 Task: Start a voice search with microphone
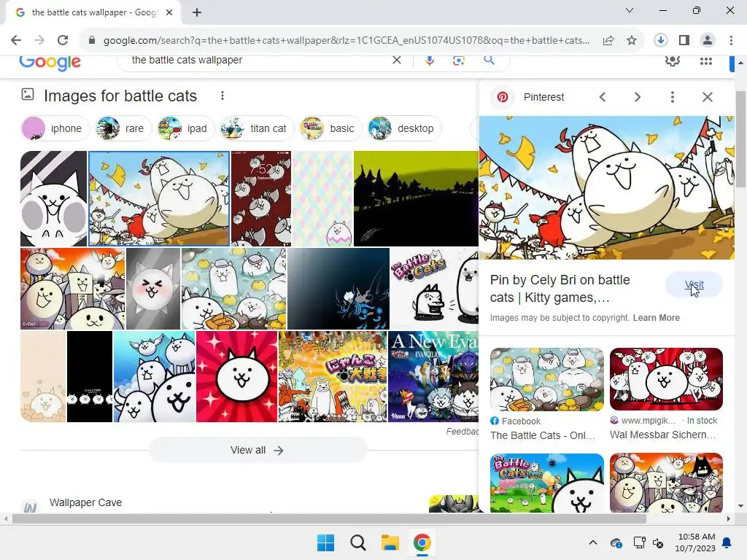click(430, 60)
